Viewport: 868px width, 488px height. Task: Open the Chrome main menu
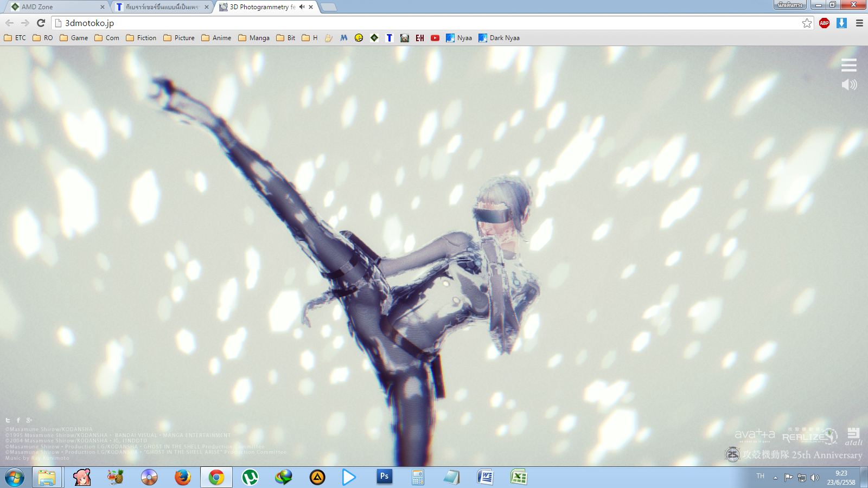[x=859, y=23]
